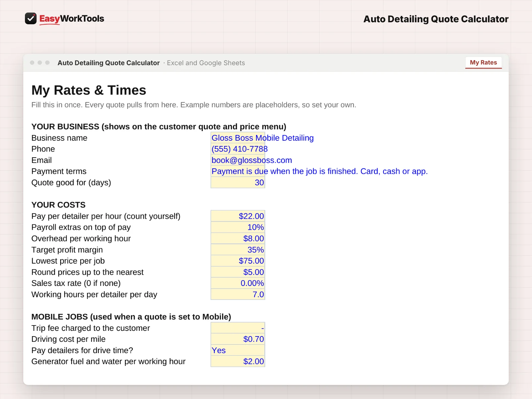Click the Payroll extras on top of pay label
The image size is (532, 399).
[81, 227]
